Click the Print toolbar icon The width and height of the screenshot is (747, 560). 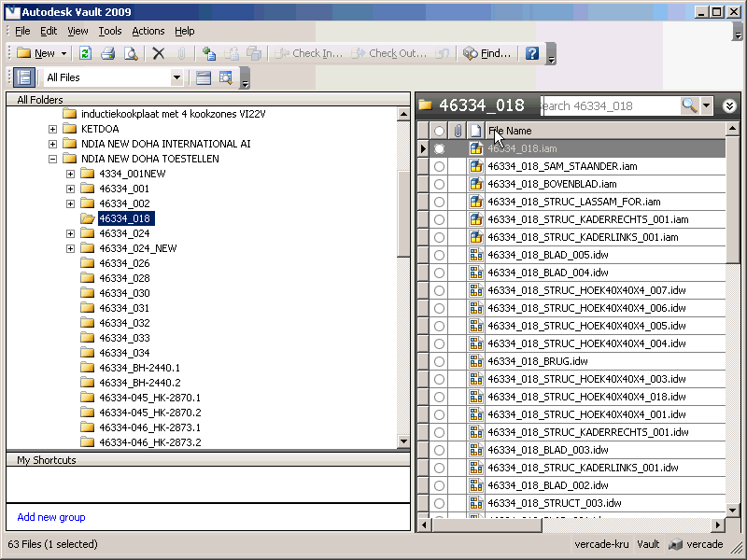[x=107, y=53]
